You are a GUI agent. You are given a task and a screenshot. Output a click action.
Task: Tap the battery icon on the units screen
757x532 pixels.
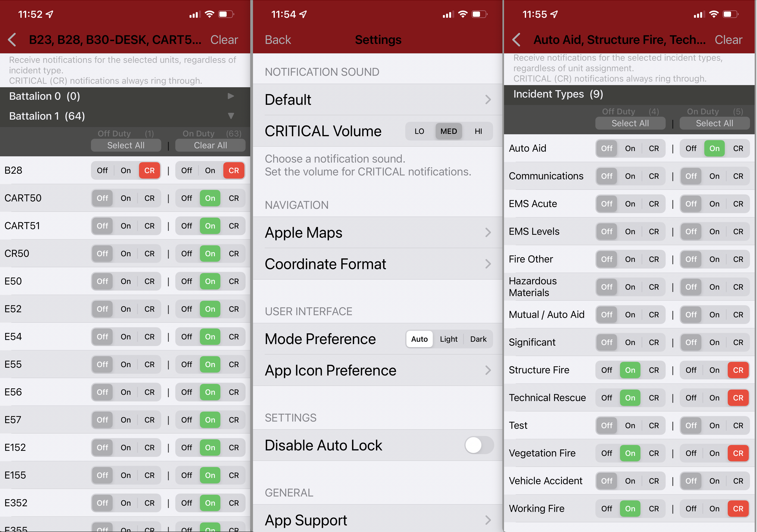coord(226,14)
